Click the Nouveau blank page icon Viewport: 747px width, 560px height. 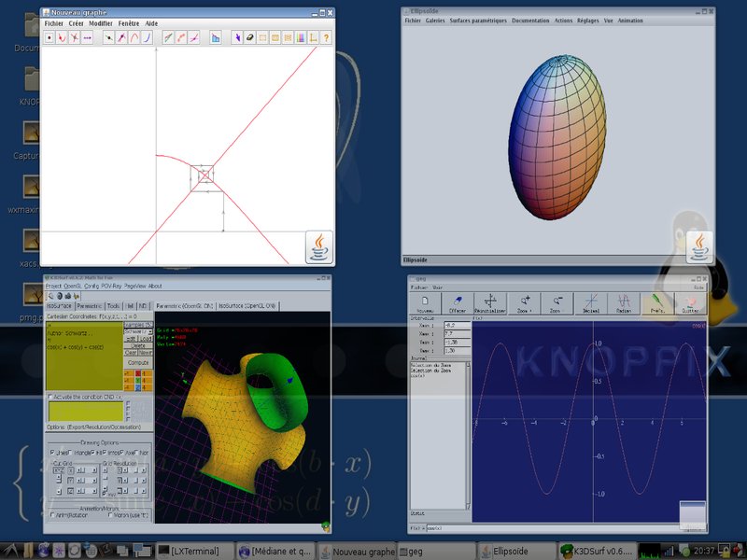point(425,302)
